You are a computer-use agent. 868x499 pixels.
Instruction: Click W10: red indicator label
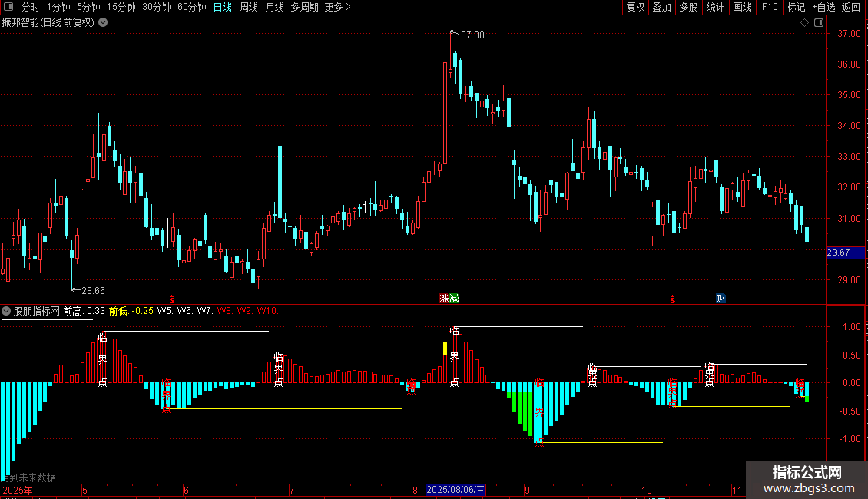click(267, 311)
